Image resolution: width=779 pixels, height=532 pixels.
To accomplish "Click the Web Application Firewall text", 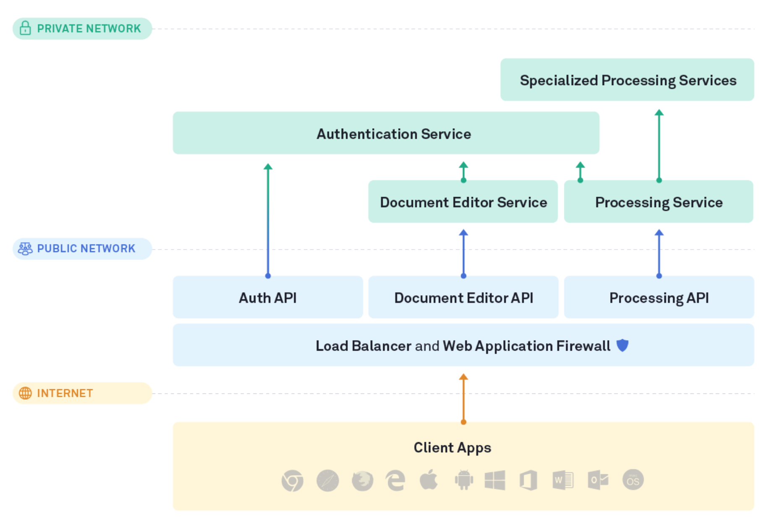I will click(x=526, y=346).
